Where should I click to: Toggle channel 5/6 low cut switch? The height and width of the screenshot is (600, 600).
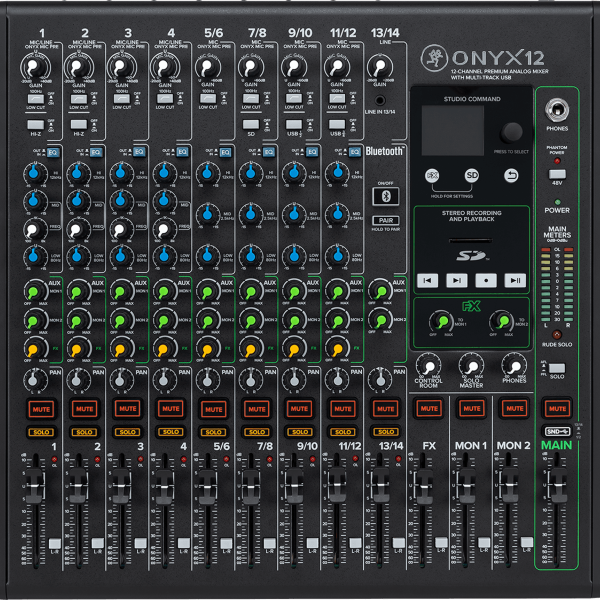tap(208, 99)
